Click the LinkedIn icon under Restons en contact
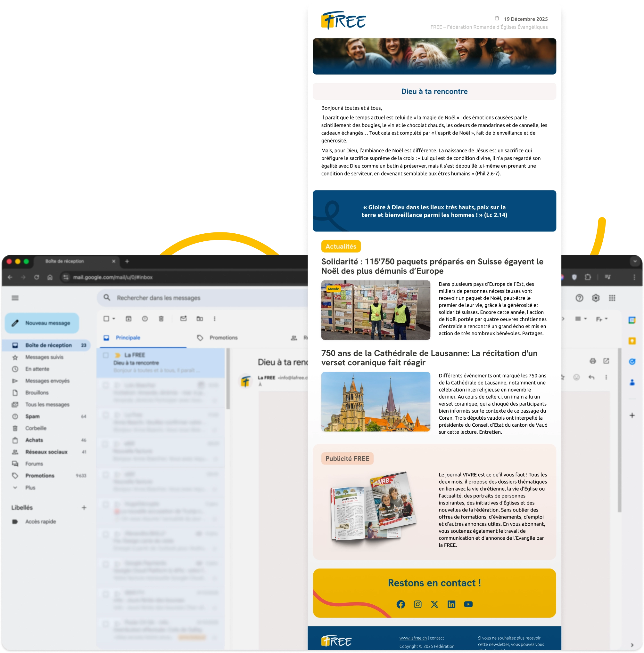The image size is (644, 653). [x=451, y=604]
